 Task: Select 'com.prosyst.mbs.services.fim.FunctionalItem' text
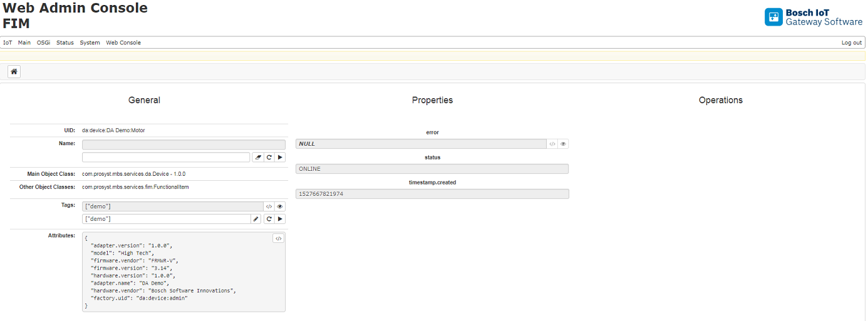pyautogui.click(x=135, y=186)
